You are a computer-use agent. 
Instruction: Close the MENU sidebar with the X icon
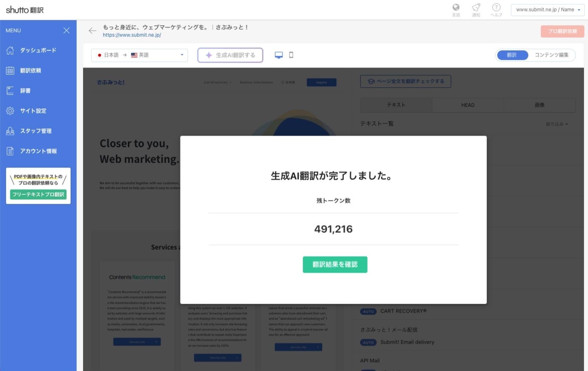pyautogui.click(x=66, y=30)
